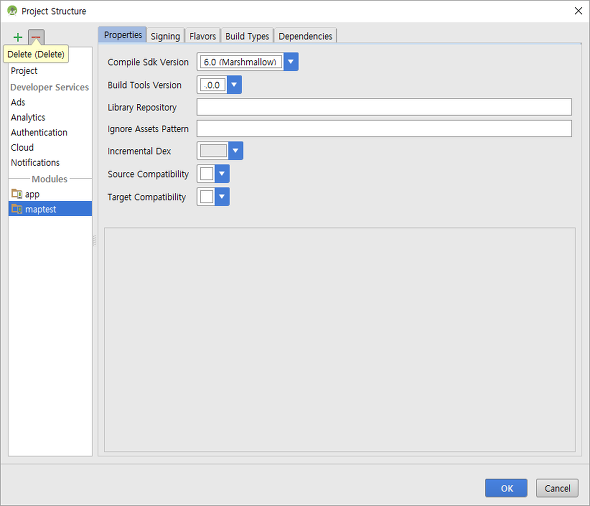Open the Authentication developer service
Viewport: 590px width, 506px height.
39,132
